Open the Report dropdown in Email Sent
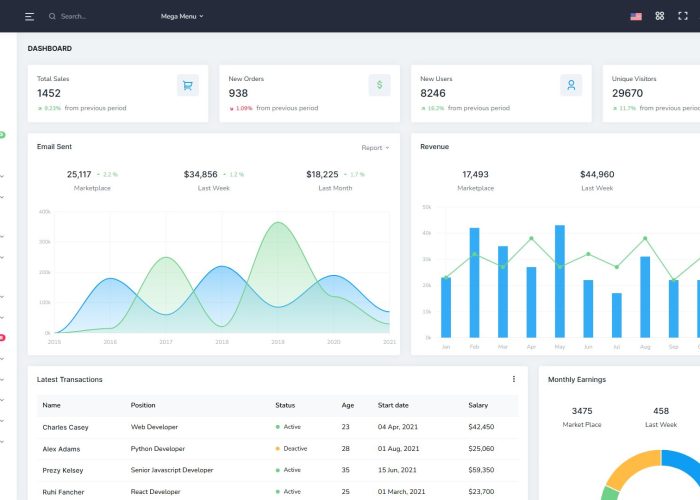 pos(375,148)
